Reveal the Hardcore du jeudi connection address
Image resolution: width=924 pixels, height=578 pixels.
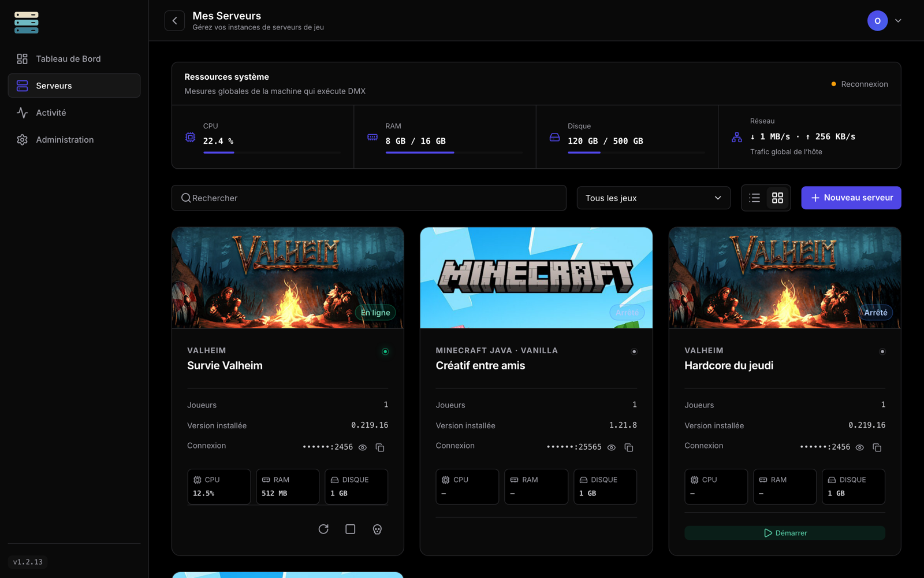pos(860,447)
